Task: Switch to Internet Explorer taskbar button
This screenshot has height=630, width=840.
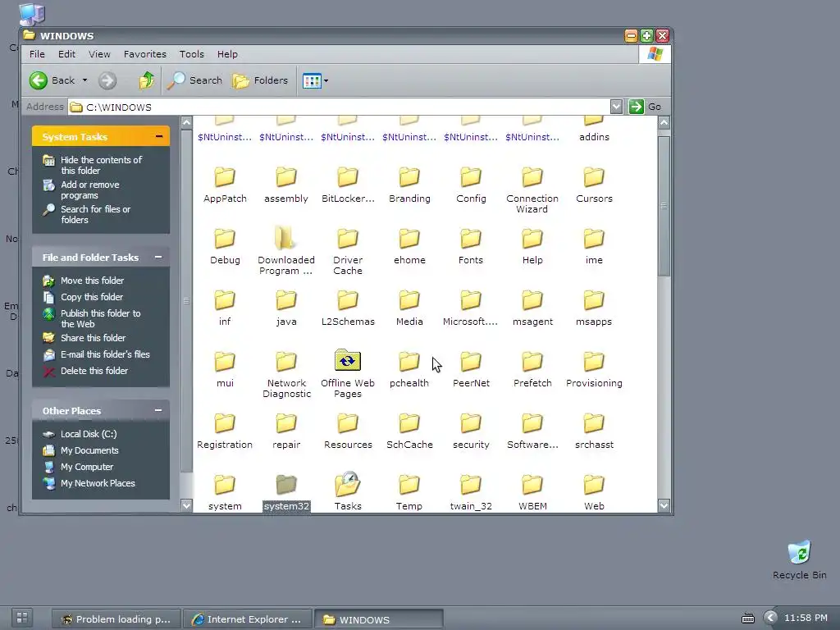Action: (247, 619)
